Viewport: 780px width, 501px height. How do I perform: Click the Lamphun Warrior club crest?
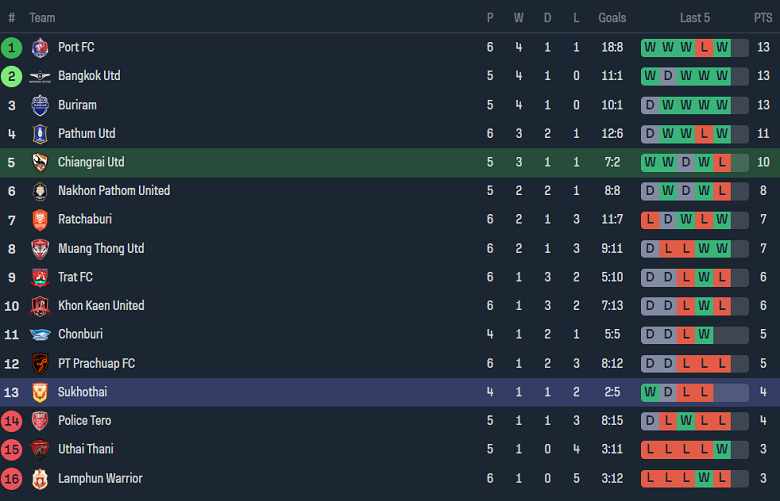pyautogui.click(x=40, y=479)
